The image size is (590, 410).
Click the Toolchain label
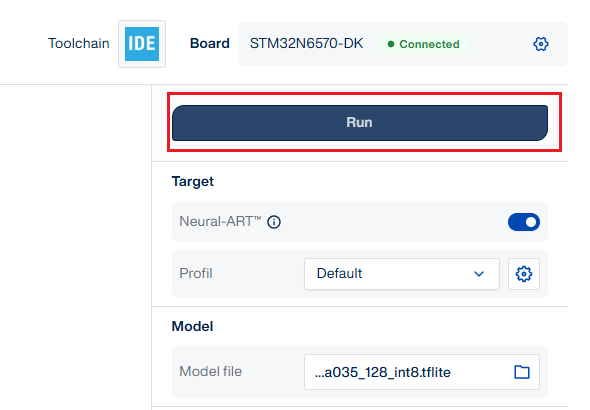79,43
